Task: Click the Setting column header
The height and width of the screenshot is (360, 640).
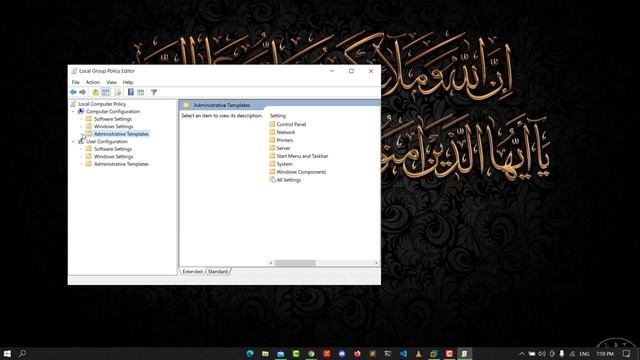Action: [x=278, y=116]
